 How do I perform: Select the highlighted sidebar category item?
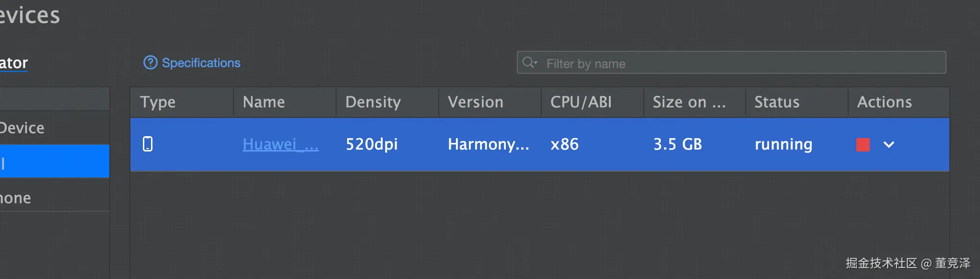53,162
